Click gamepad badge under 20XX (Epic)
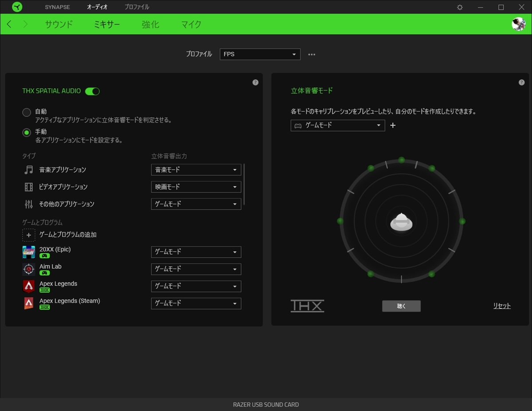532x411 pixels. point(44,256)
